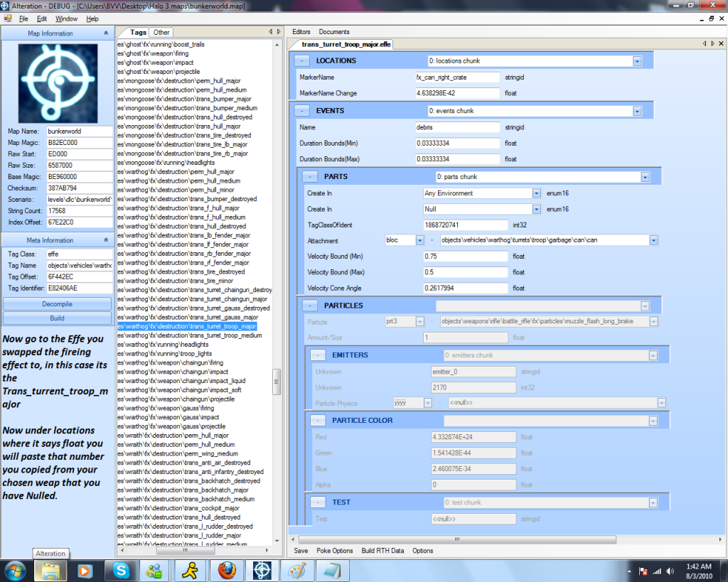728x582 pixels.
Task: Open the parts chunk dropdown
Action: [645, 177]
